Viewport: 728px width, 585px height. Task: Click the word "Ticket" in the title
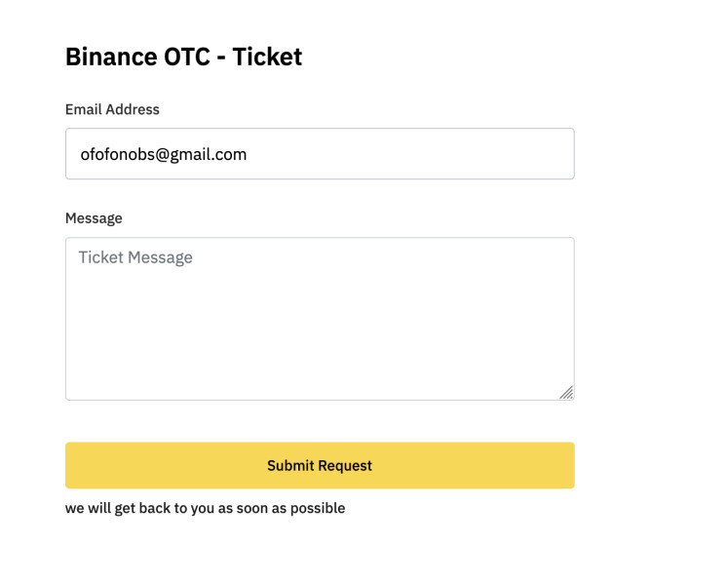(x=267, y=57)
